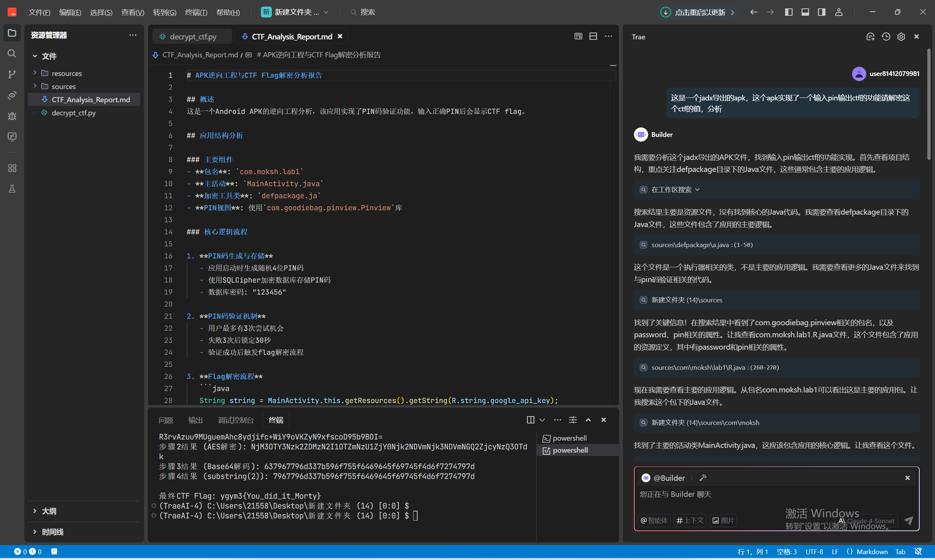Open Source Control view icon

coord(12,74)
